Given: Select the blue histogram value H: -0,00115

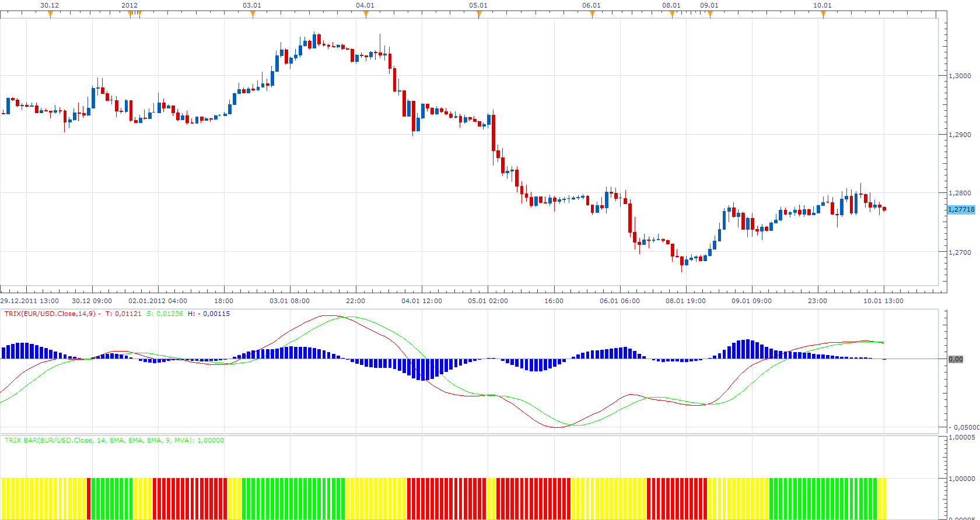Looking at the screenshot, I should pyautogui.click(x=209, y=314).
